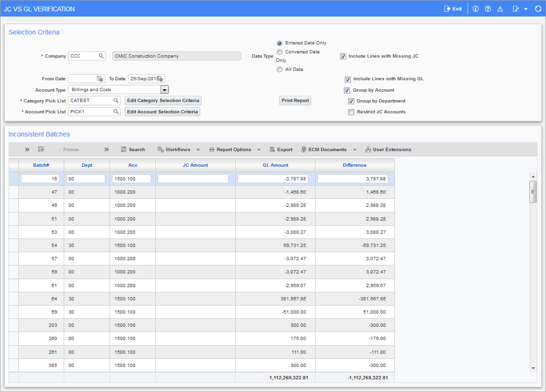Click the notes edit icon in header
The image size is (546, 392).
coord(516,9)
